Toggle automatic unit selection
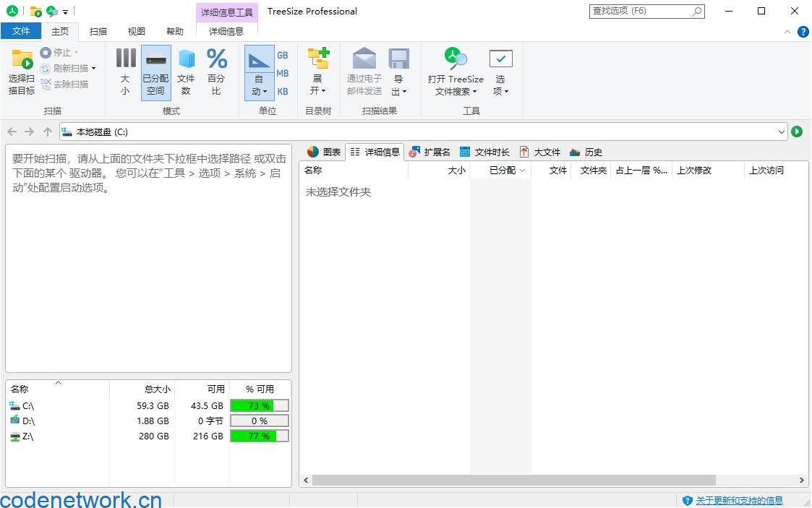 coord(259,73)
